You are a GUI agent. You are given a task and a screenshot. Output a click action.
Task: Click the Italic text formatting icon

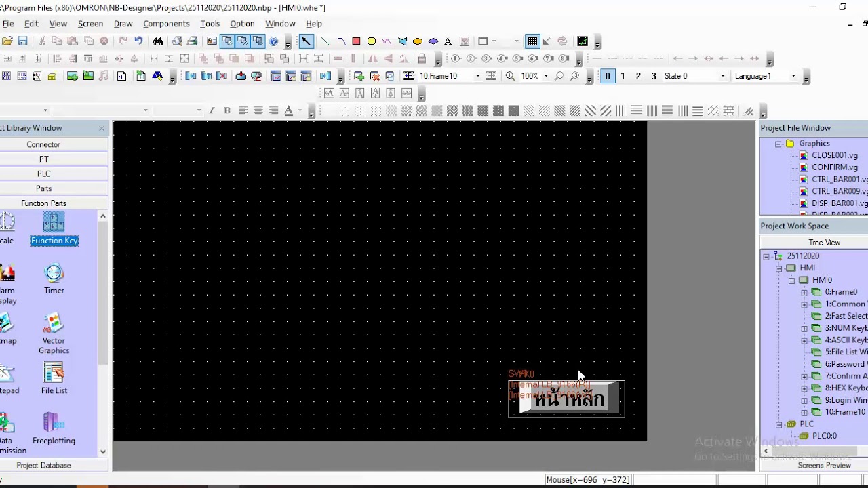click(212, 110)
